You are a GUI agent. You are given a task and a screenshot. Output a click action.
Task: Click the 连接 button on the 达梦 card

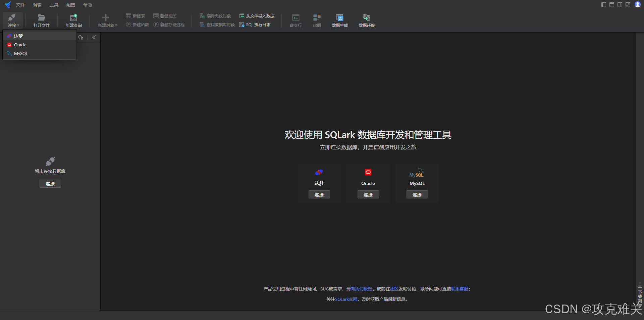[319, 195]
